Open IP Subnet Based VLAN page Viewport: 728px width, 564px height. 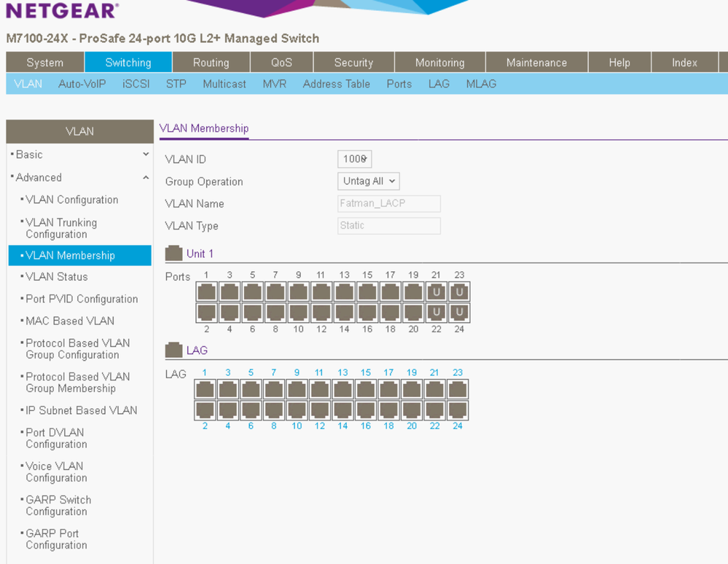click(81, 410)
